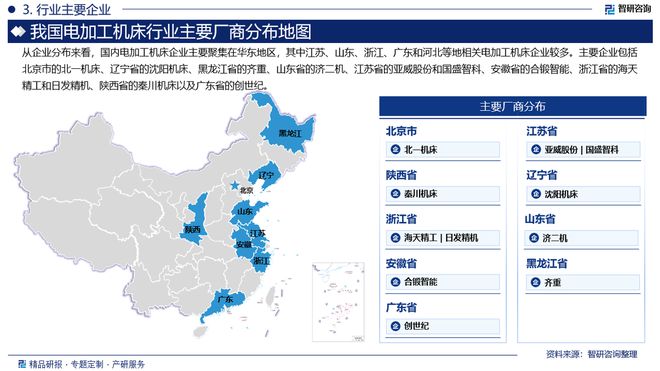Click the 黑龙江省 heading

547,263
